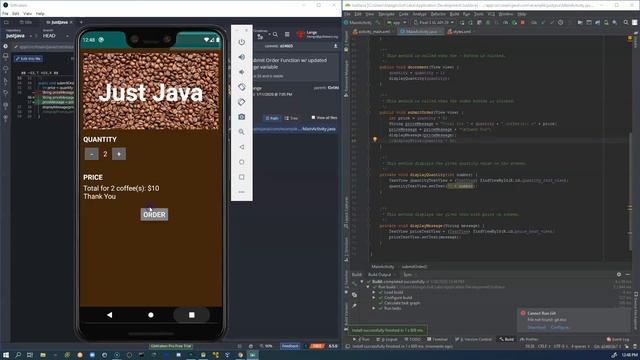This screenshot has height=360, width=640.
Task: Expand the Load build node
Action: click(373, 292)
